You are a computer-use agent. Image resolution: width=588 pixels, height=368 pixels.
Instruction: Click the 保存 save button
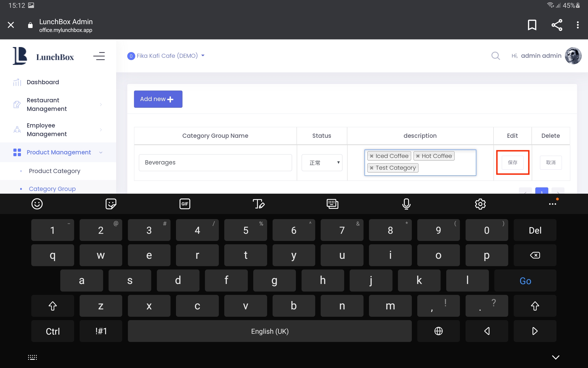[512, 163]
